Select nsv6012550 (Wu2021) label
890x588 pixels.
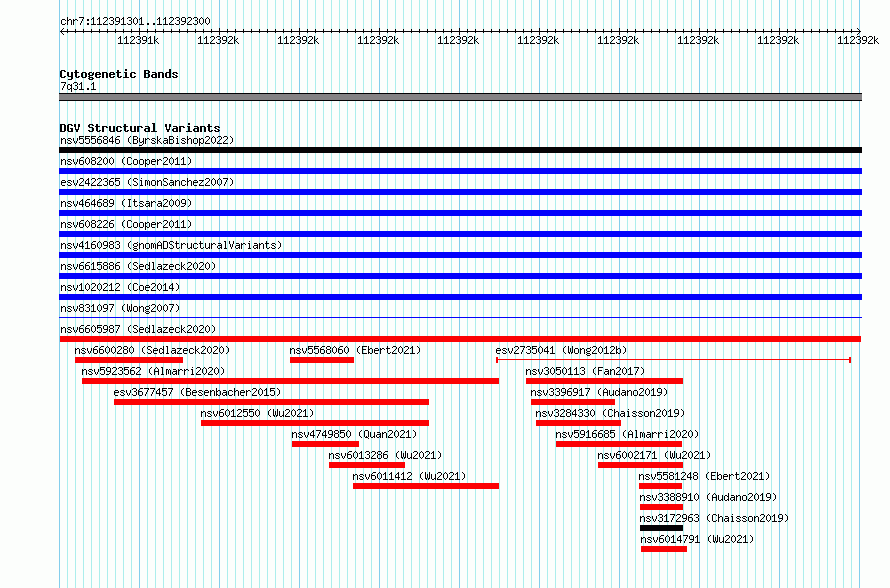tap(257, 413)
